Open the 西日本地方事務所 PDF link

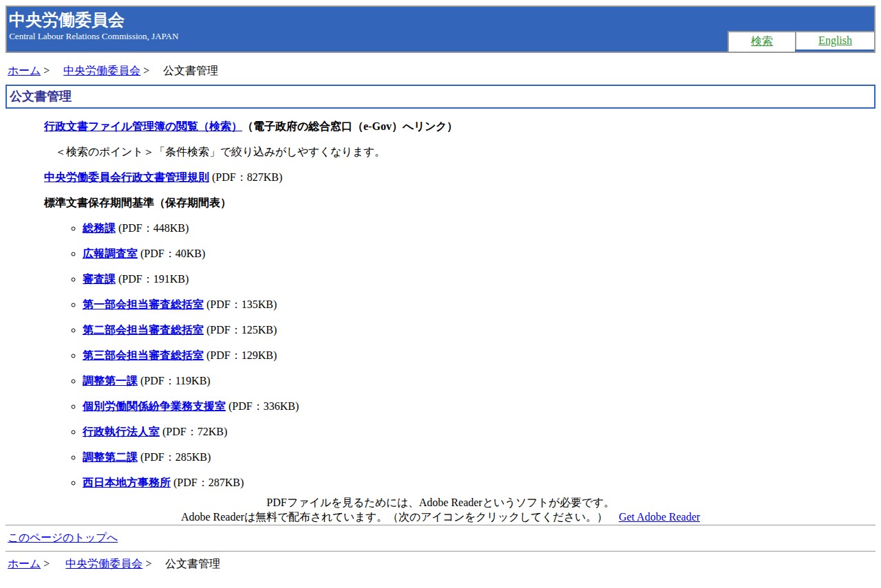pos(126,482)
